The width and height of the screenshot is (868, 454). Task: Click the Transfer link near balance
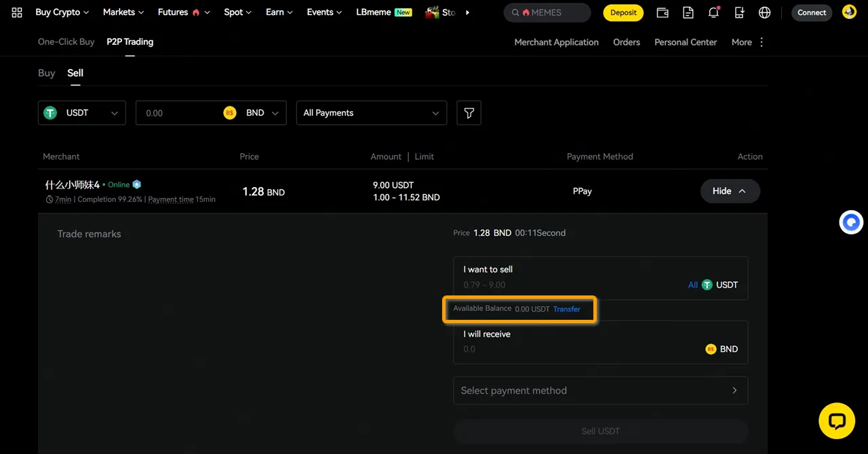[x=566, y=309]
